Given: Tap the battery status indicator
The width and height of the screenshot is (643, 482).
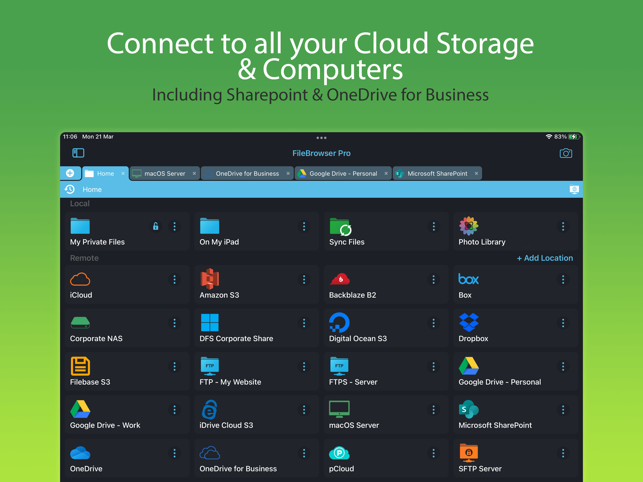Looking at the screenshot, I should click(573, 137).
